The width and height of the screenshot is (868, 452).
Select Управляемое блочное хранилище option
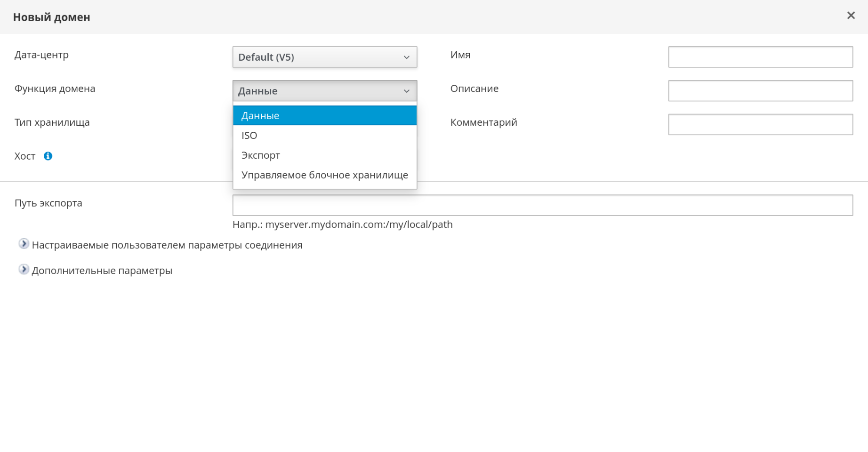(324, 175)
